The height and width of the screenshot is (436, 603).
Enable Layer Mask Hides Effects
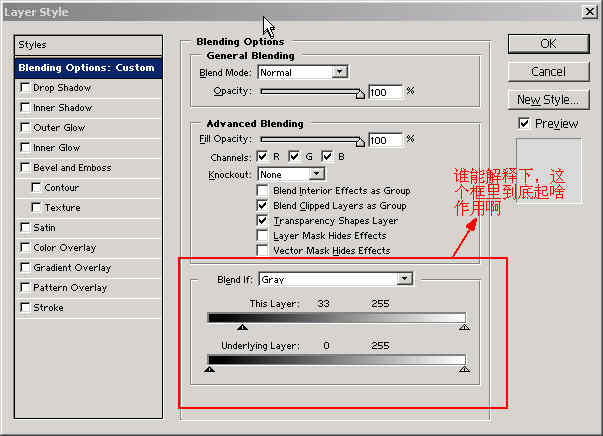[262, 236]
